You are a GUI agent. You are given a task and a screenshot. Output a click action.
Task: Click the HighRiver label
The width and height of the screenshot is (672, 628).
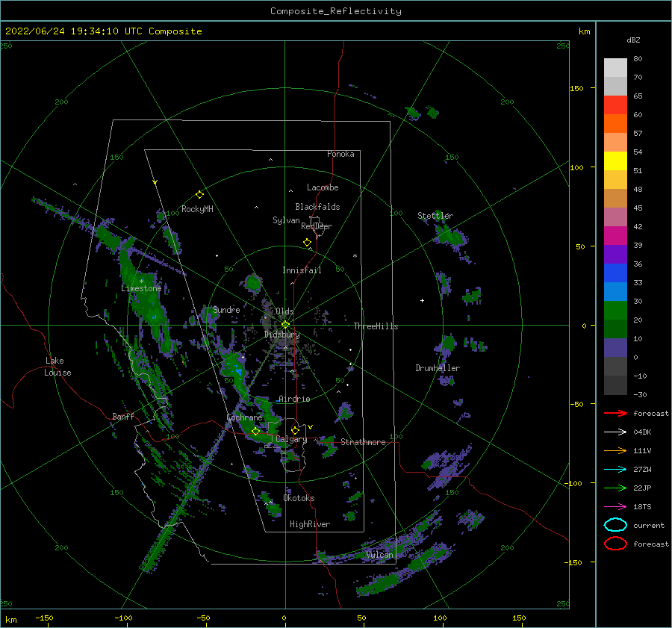tap(310, 524)
